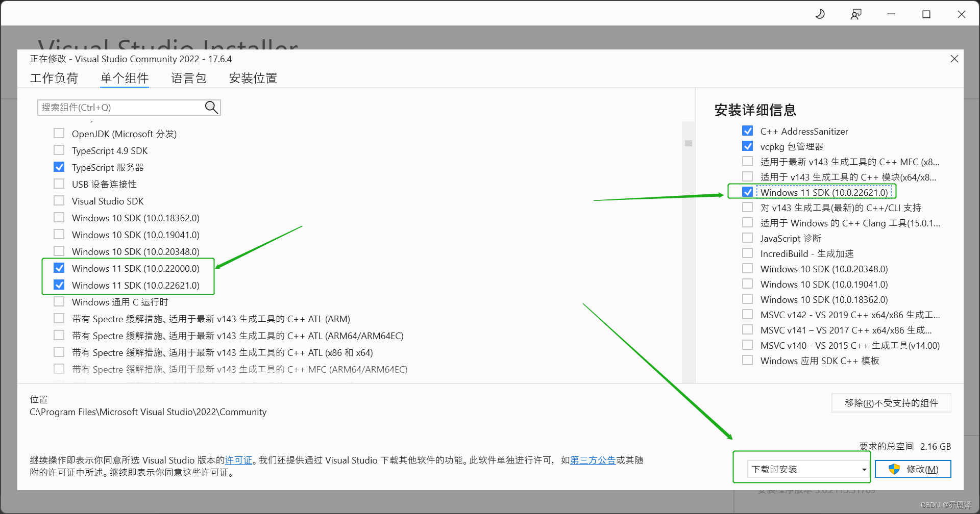Select the 安装位置 tab
Image resolution: width=980 pixels, height=514 pixels.
[253, 78]
